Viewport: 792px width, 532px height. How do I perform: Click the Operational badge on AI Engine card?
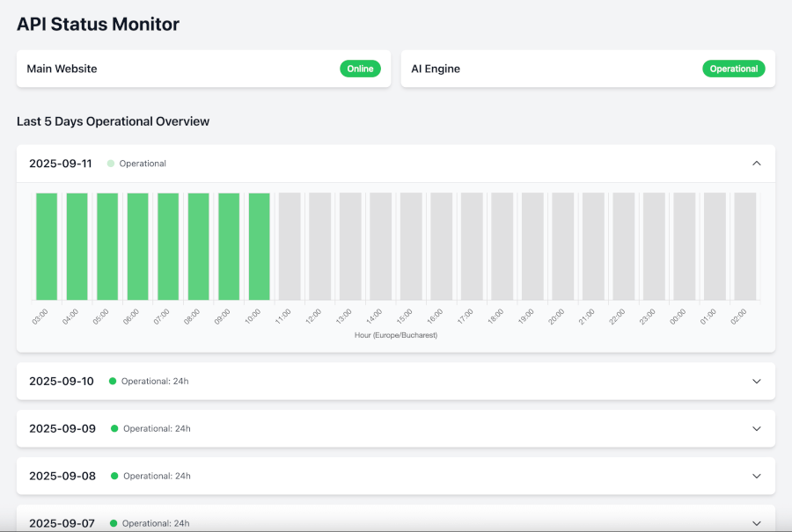point(734,68)
